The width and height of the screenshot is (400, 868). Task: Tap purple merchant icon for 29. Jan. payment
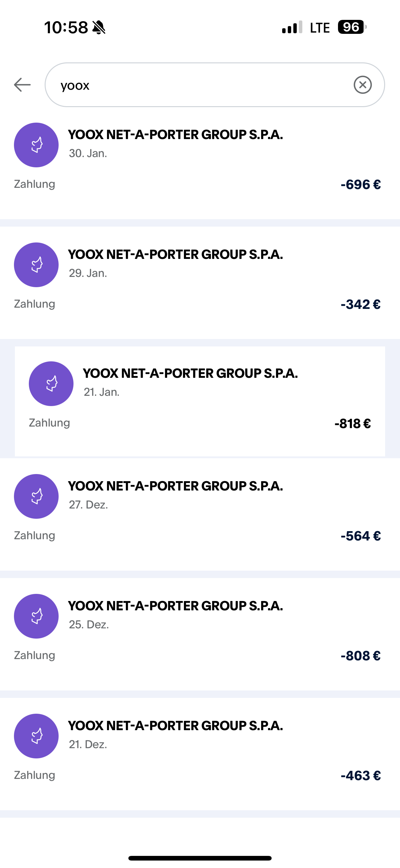[x=36, y=265]
